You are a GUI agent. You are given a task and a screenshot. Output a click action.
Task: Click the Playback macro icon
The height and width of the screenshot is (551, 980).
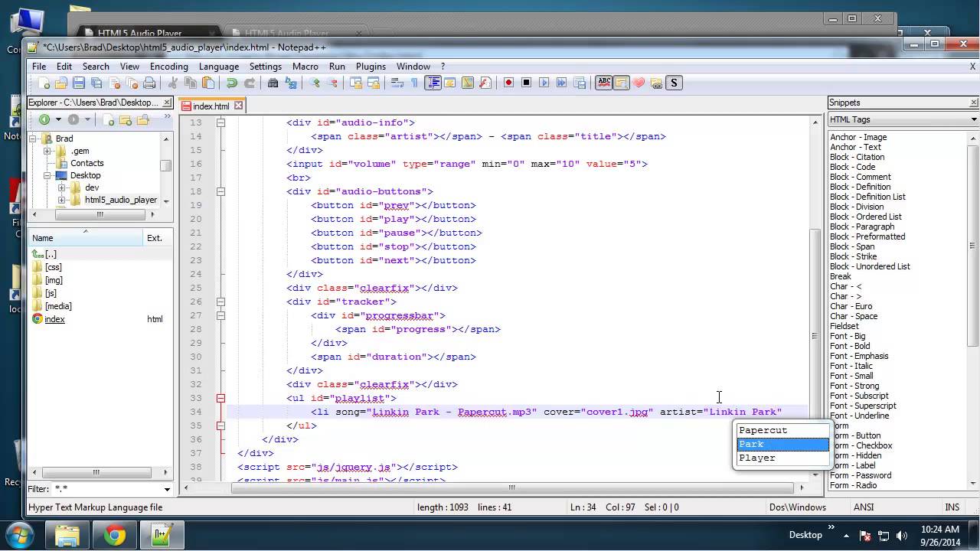[544, 83]
